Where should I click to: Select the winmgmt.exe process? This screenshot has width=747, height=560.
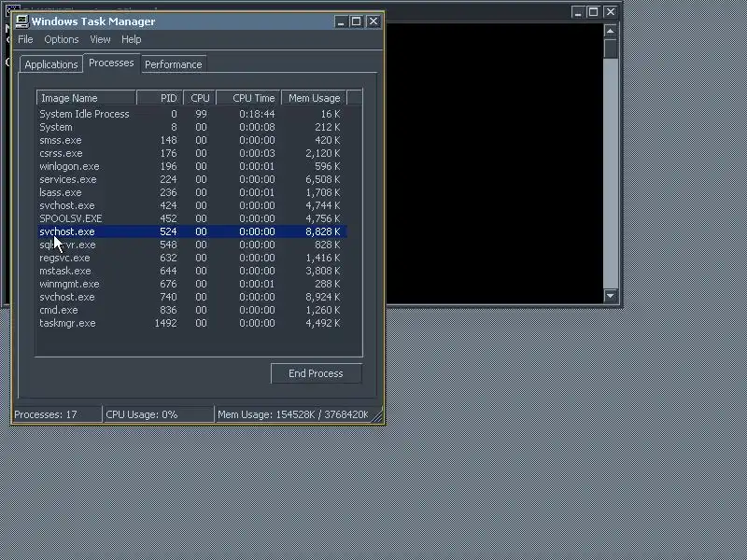[x=192, y=285]
